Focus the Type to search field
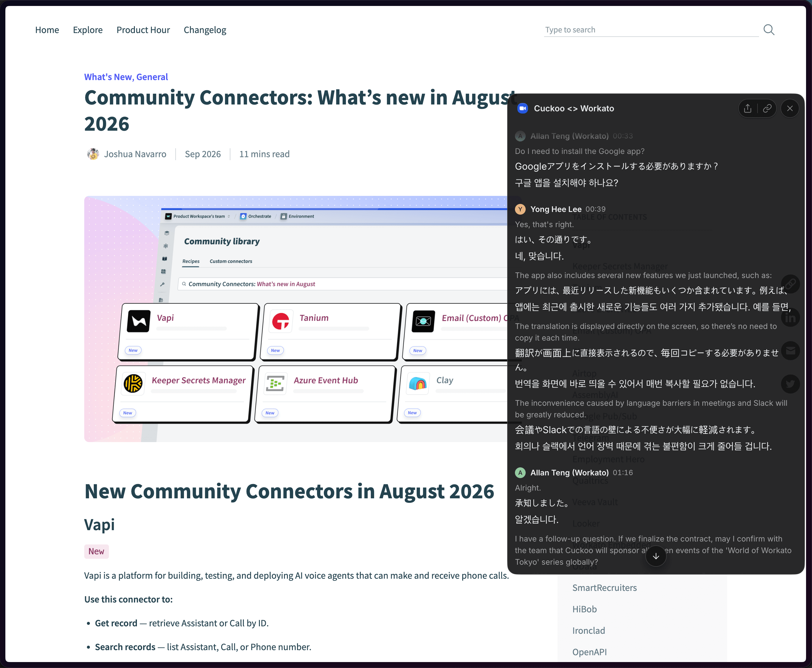 (x=651, y=30)
